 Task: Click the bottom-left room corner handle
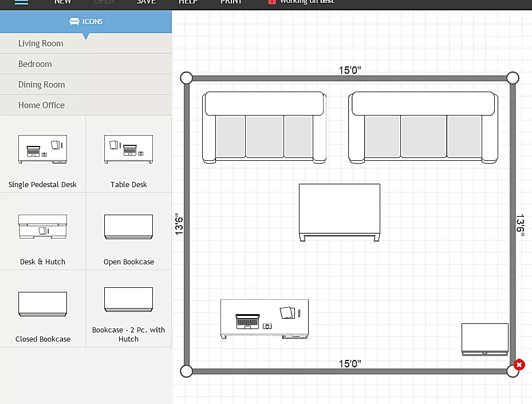186,371
